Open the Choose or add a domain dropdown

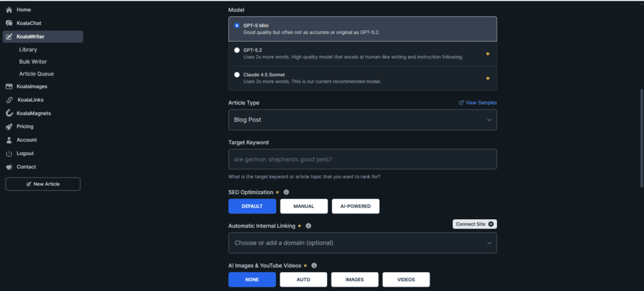tap(363, 243)
